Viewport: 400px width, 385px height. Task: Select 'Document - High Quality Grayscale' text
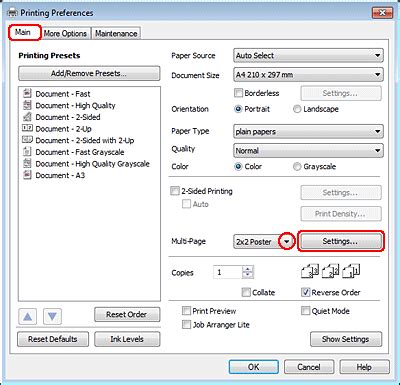coord(92,164)
